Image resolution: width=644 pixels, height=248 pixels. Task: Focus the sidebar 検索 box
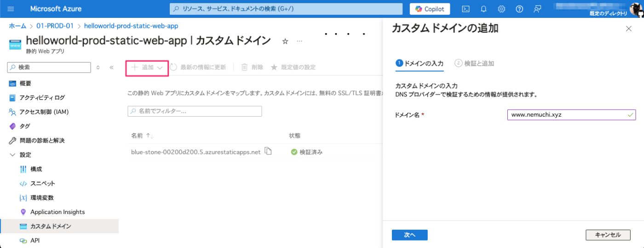(x=49, y=67)
